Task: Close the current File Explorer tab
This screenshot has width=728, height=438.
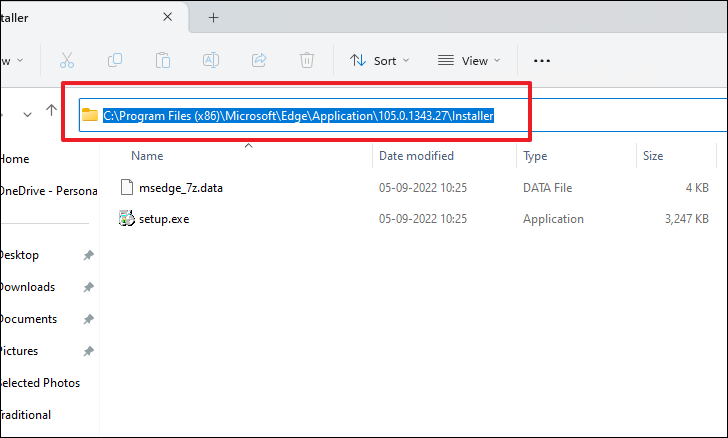Action: 168,17
